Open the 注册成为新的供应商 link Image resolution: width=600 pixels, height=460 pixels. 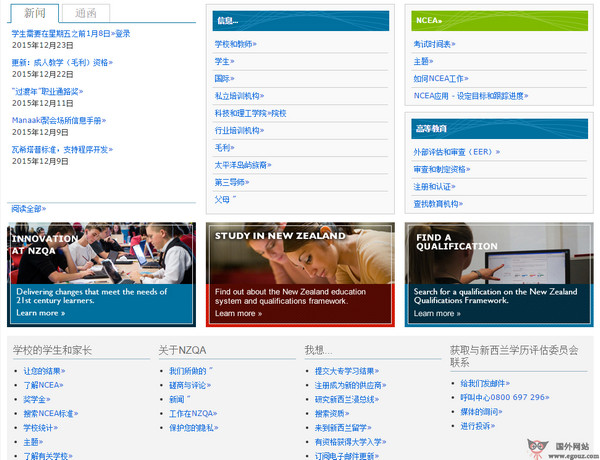coord(351,385)
